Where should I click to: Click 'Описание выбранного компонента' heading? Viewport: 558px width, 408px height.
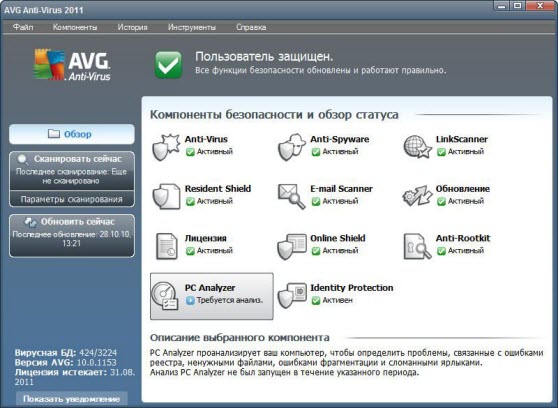pos(239,338)
